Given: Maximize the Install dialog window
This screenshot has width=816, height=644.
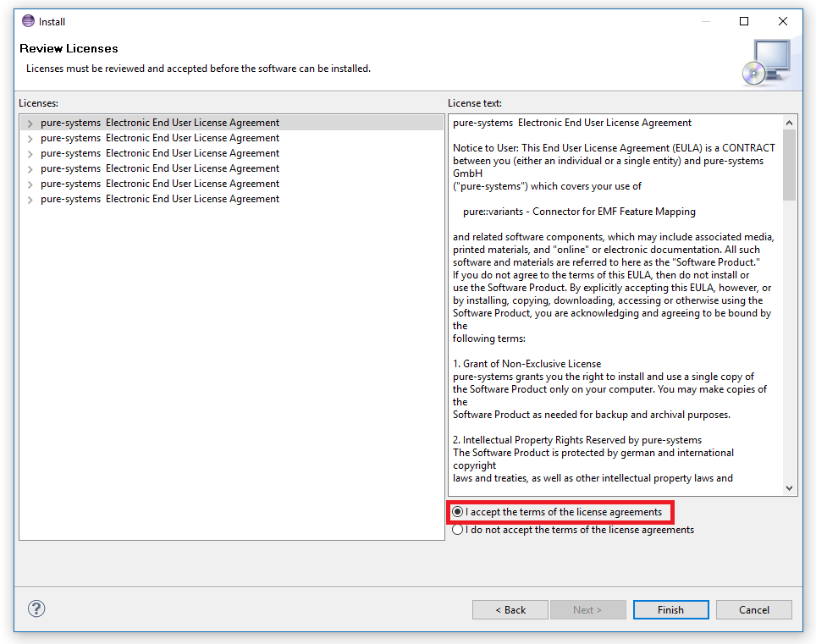Looking at the screenshot, I should click(x=744, y=21).
